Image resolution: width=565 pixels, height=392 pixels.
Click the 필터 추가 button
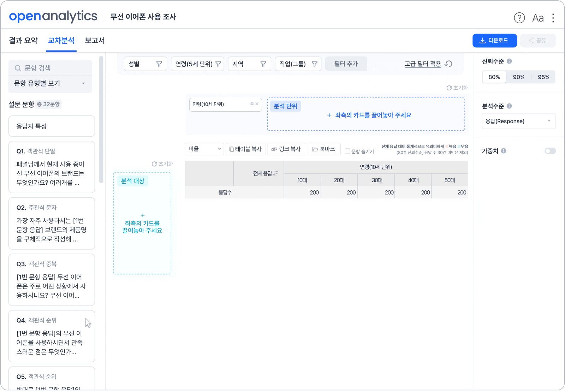click(346, 64)
